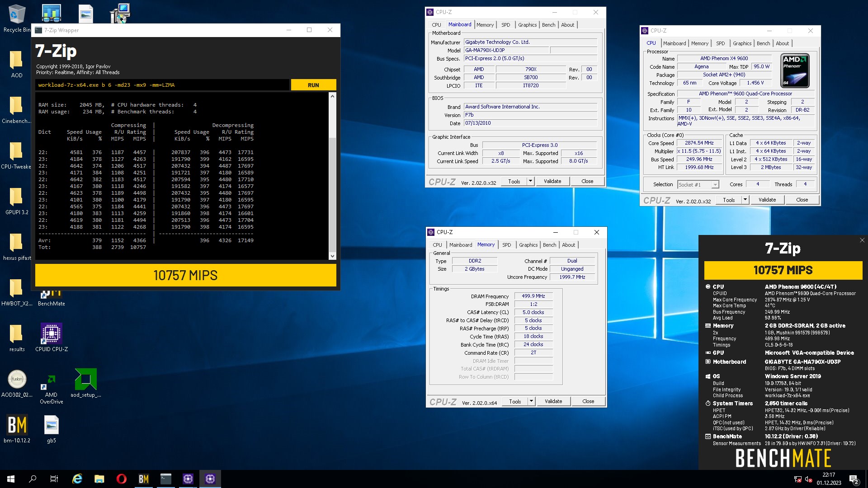Click Validate in CPU tab CPU-Z window
This screenshot has height=488, width=868.
point(767,200)
